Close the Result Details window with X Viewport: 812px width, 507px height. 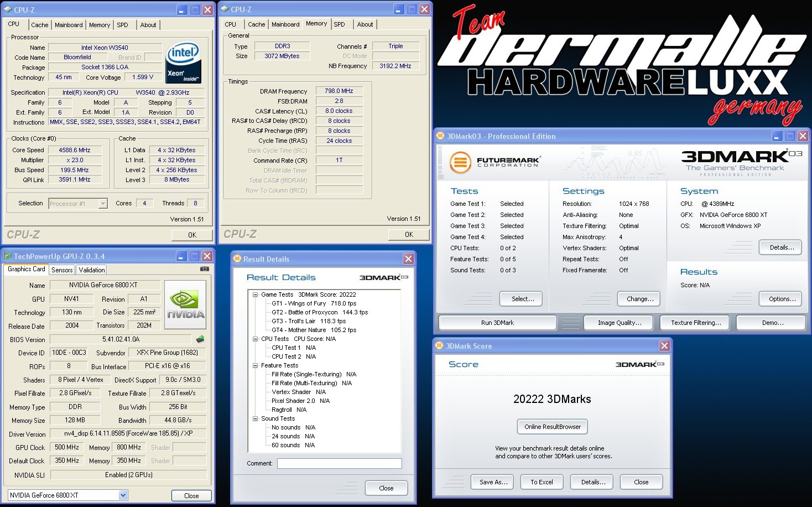click(x=408, y=258)
